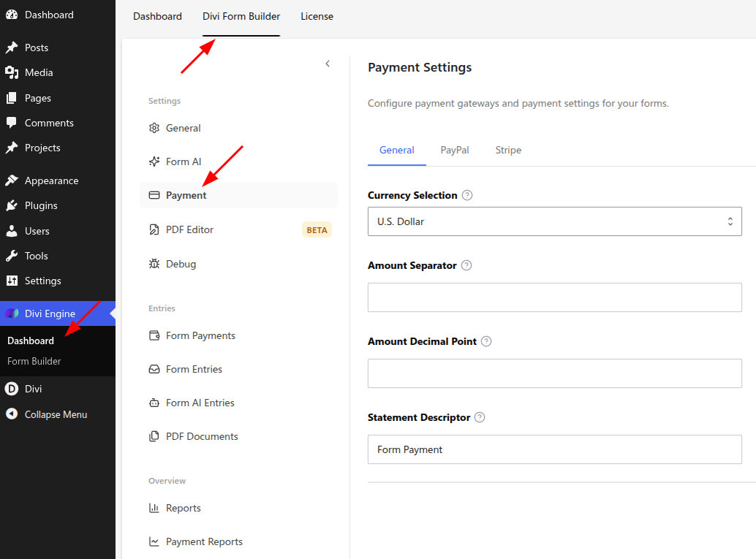Collapse the settings sidebar with chevron
The image size is (756, 559).
tap(328, 64)
